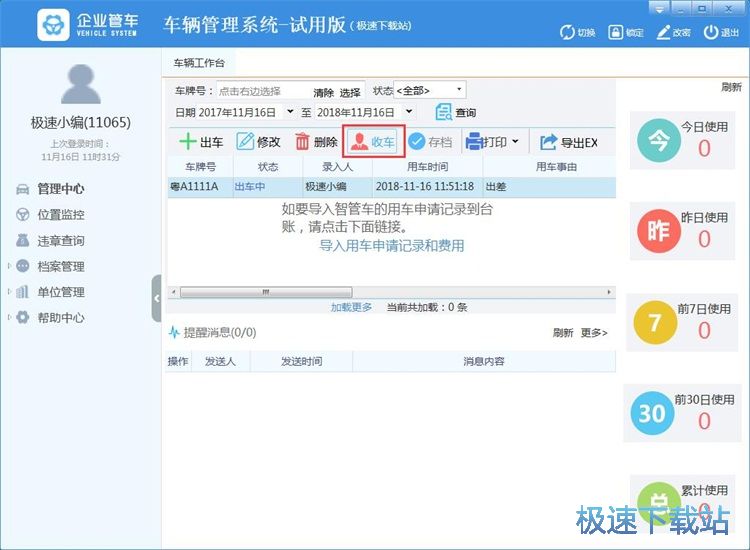Click the 消息内容 column header
Viewport: 750px width, 550px height.
click(x=484, y=362)
